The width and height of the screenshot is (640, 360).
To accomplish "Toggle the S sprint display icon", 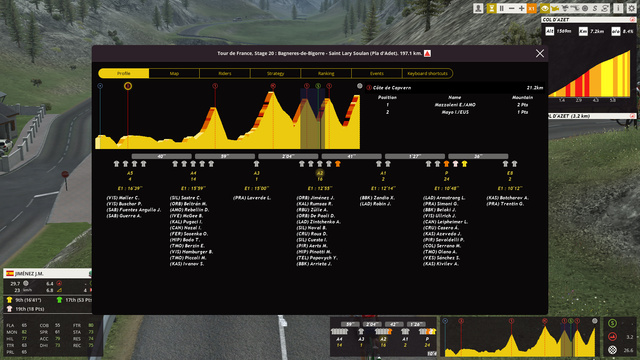I will coord(595,8).
